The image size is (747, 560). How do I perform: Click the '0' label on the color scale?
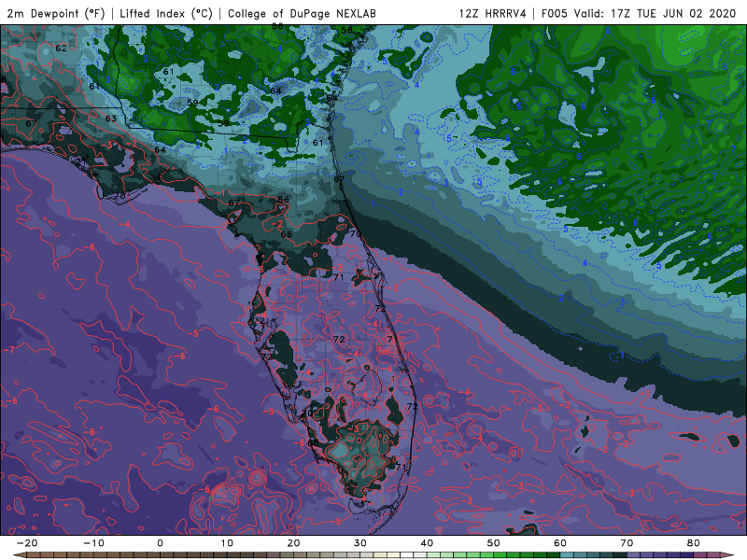click(x=160, y=543)
